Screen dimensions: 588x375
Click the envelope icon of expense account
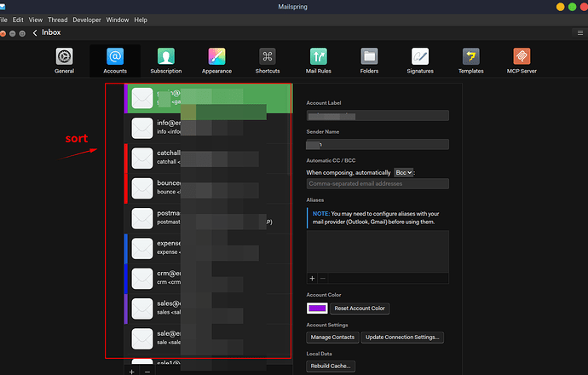pos(142,248)
